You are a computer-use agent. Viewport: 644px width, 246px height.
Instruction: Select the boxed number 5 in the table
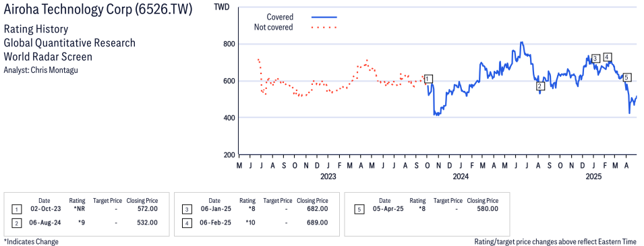359,210
